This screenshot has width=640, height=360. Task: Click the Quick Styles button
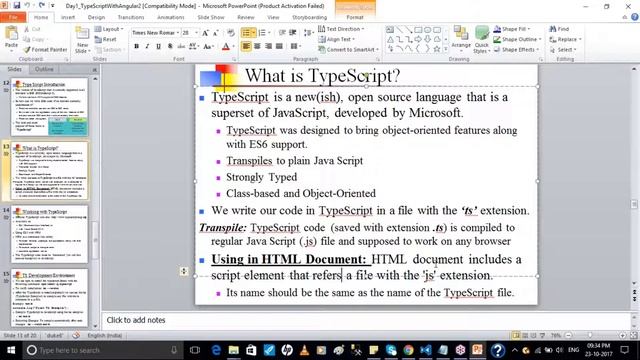[482, 39]
